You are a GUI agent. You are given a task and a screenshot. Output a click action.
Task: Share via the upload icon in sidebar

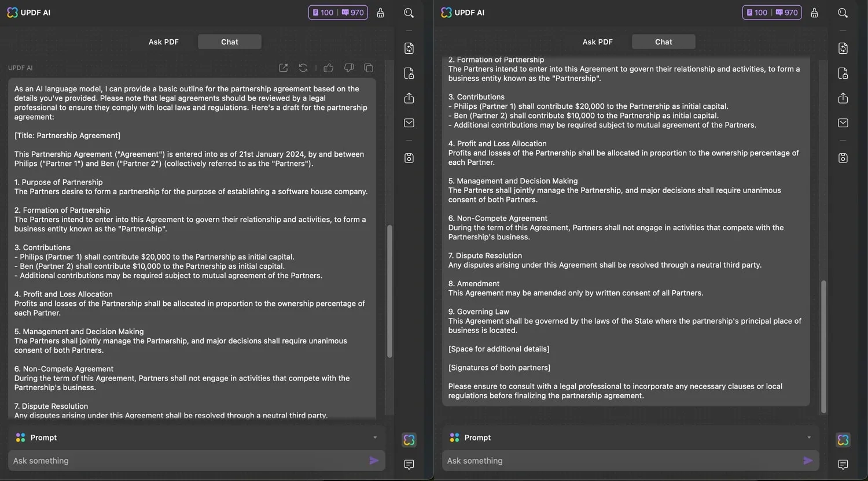point(409,98)
